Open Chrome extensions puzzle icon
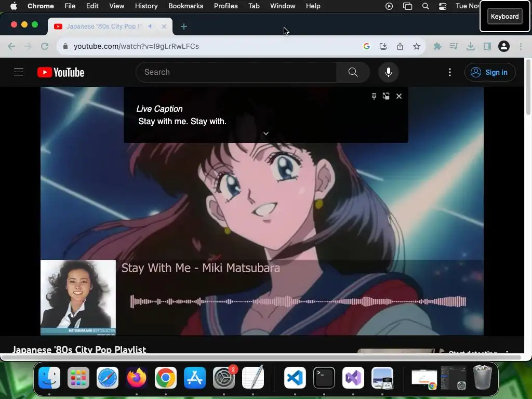The height and width of the screenshot is (399, 532). (437, 46)
